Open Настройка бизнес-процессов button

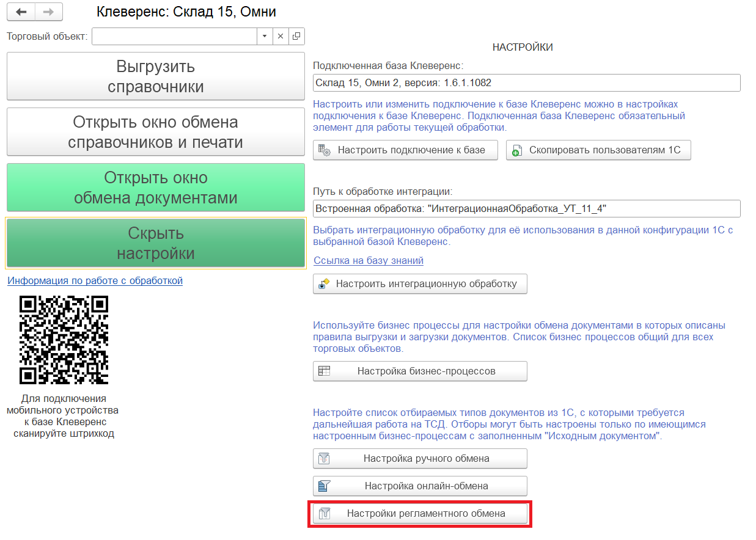point(420,371)
